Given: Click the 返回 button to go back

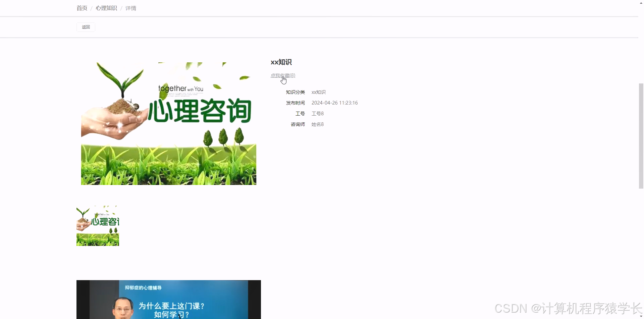Looking at the screenshot, I should click(86, 27).
